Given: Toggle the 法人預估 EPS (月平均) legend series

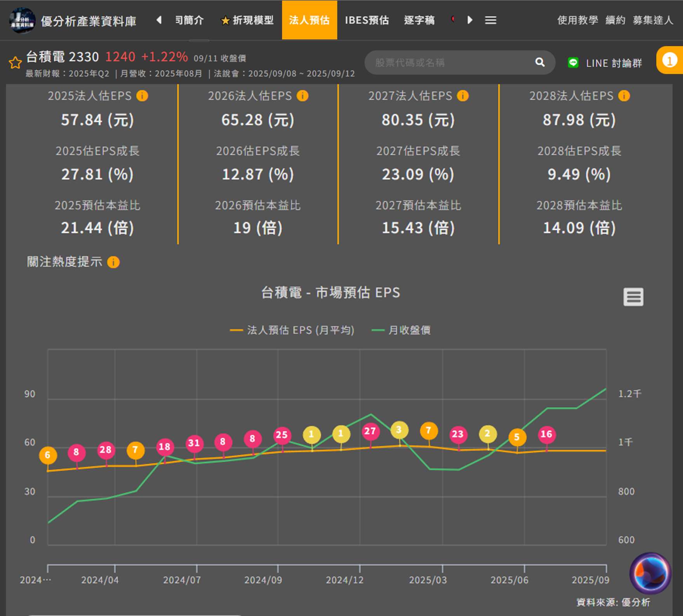Looking at the screenshot, I should coord(292,330).
